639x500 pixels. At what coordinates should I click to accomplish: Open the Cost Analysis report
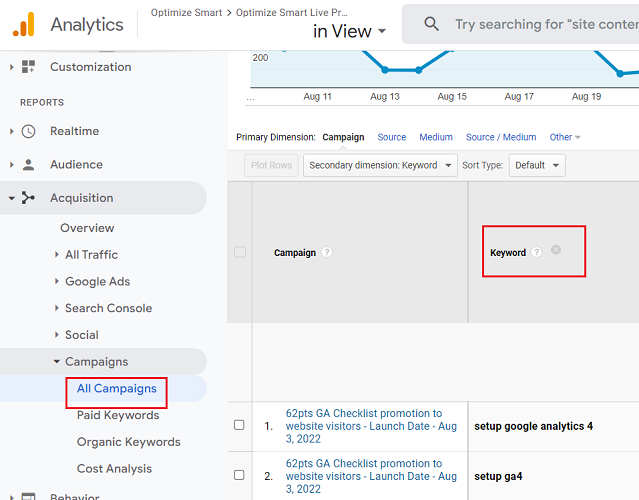click(x=114, y=469)
